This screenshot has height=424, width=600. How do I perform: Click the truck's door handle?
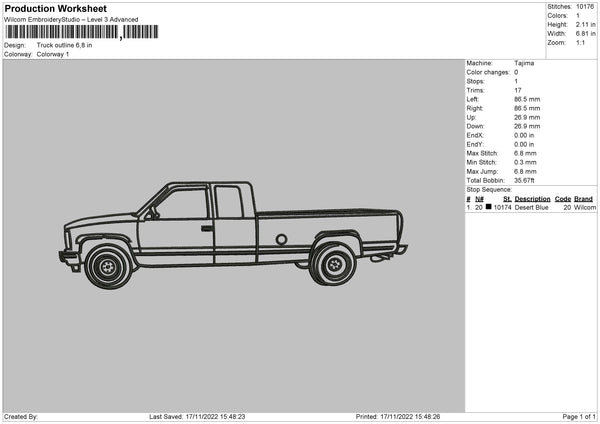tap(206, 228)
